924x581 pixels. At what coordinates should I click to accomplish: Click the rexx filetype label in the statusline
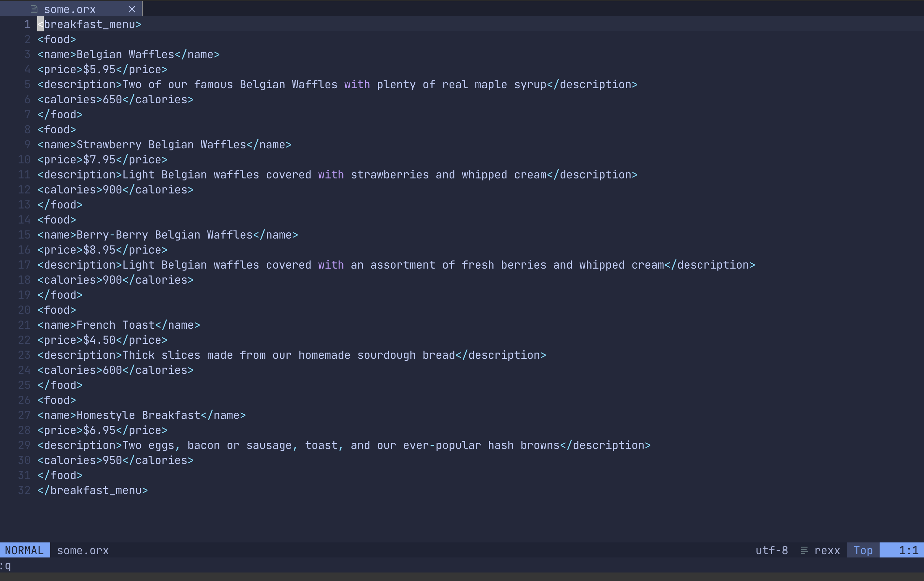point(827,550)
